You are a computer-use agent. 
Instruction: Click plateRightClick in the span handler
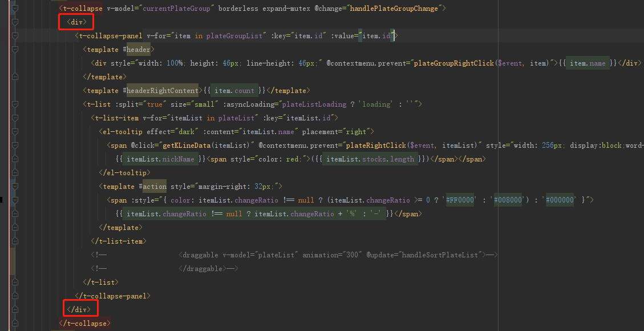click(x=376, y=146)
